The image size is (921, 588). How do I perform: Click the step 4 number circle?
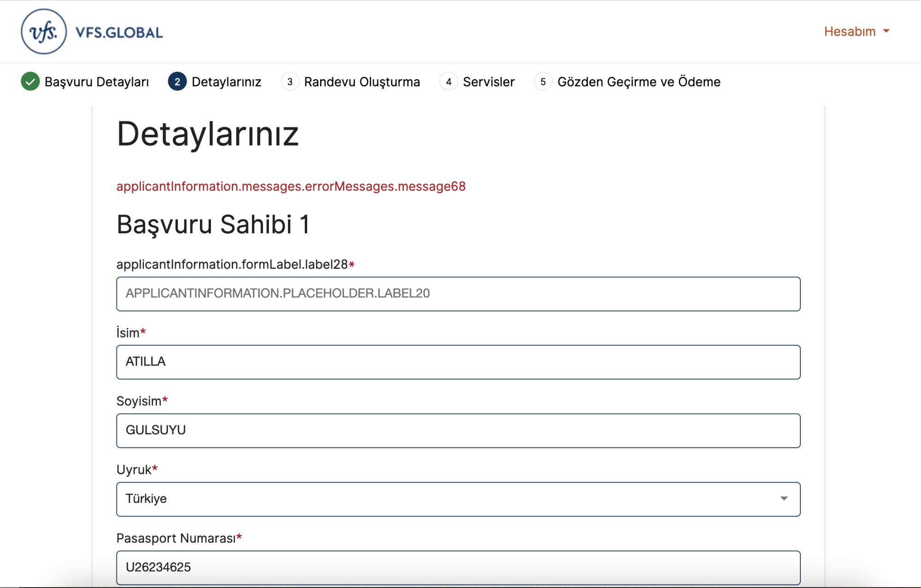click(x=449, y=82)
